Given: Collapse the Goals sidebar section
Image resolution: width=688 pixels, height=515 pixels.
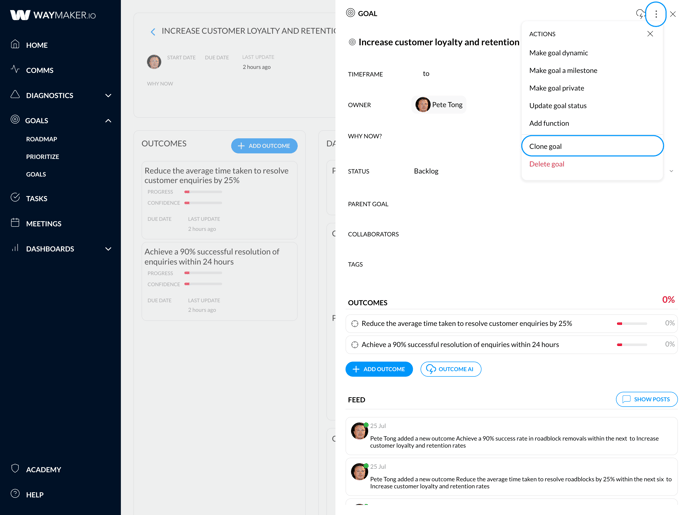Looking at the screenshot, I should click(x=108, y=120).
